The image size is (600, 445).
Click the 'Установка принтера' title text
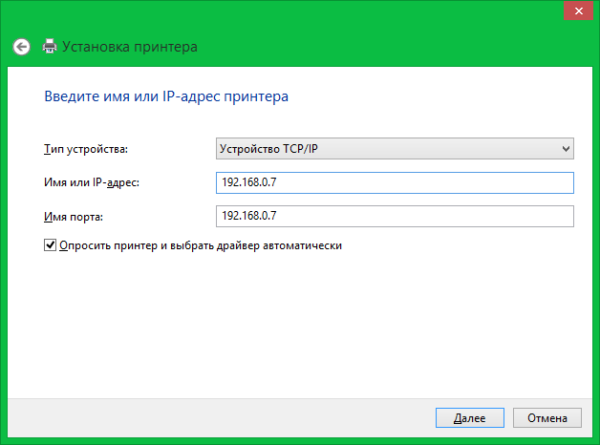click(130, 47)
